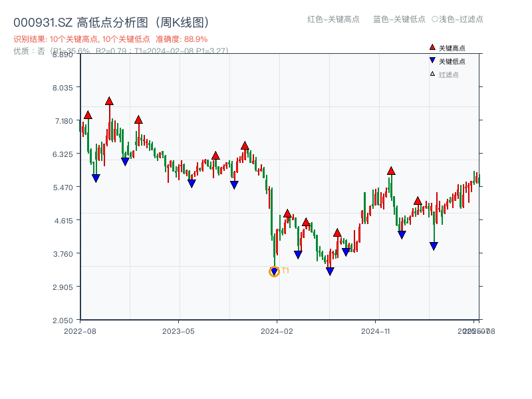Click the blue triangle marker at the mid-2024 low
Image resolution: width=532 pixels, height=399 pixels.
click(x=329, y=271)
